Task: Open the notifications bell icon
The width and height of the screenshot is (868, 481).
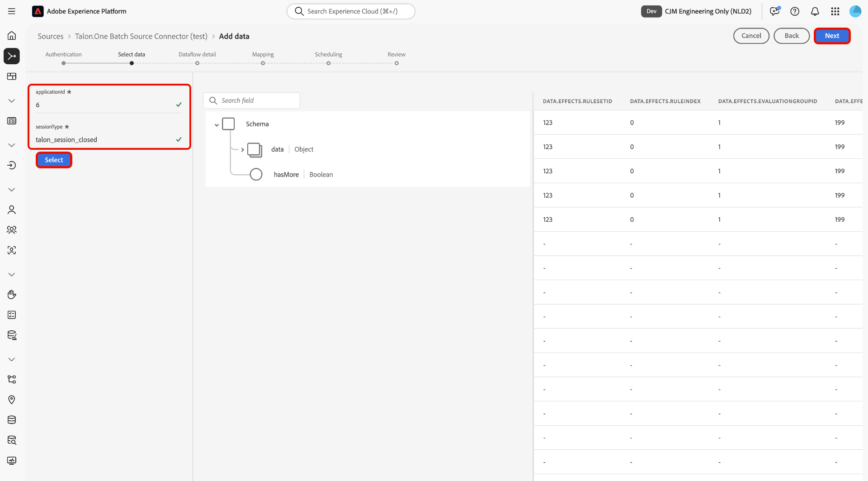Action: point(815,11)
